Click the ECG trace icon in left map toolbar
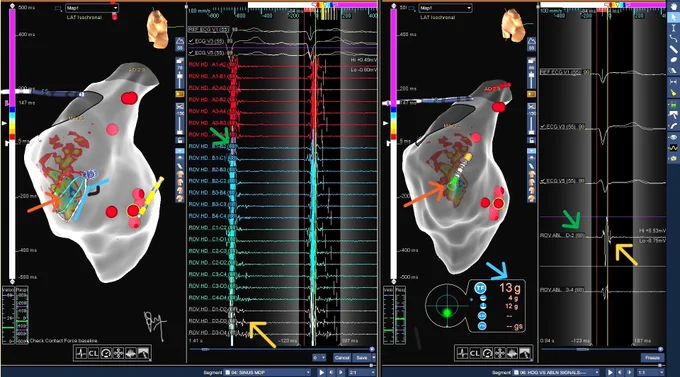680x377 pixels. pyautogui.click(x=81, y=354)
